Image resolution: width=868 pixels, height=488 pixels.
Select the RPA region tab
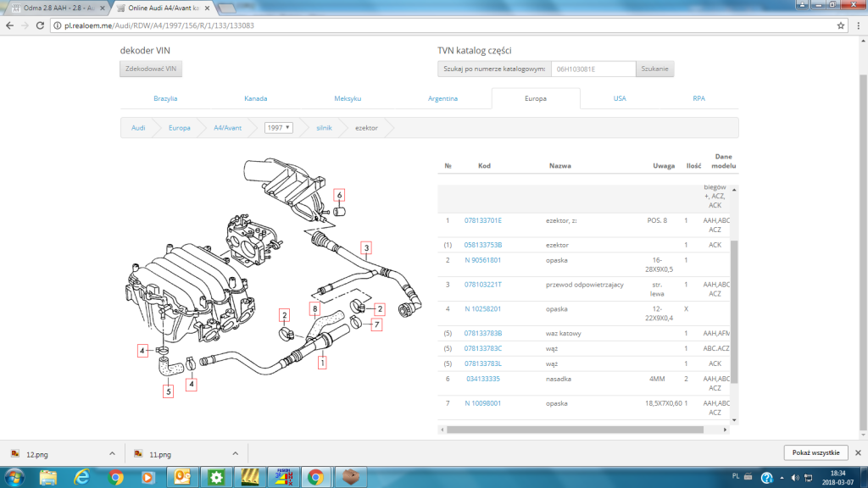(698, 98)
